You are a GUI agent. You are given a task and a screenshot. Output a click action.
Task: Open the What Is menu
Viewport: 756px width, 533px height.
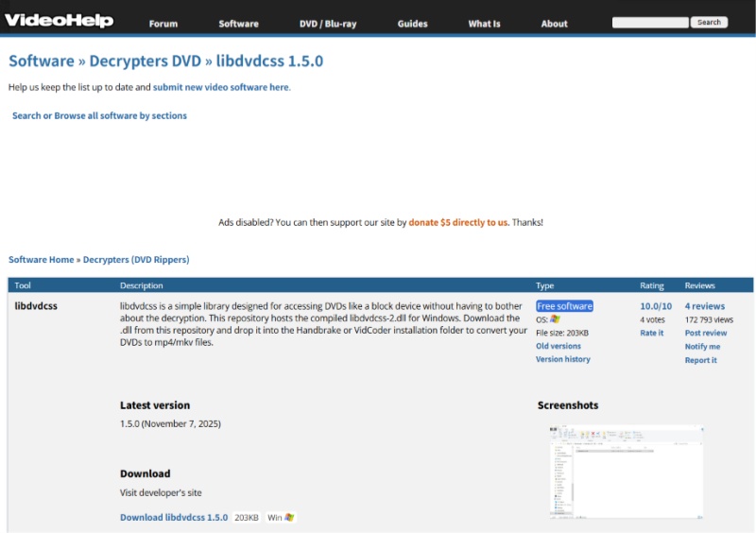[484, 24]
